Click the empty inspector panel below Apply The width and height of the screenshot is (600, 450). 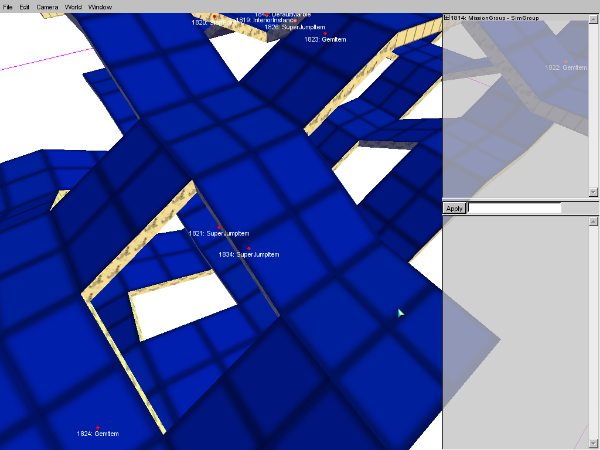pos(520,330)
